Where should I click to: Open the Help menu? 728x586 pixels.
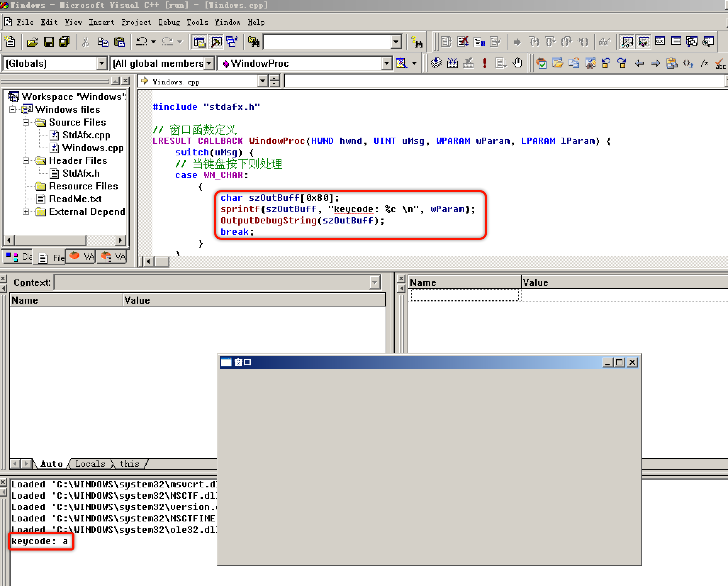[x=256, y=22]
